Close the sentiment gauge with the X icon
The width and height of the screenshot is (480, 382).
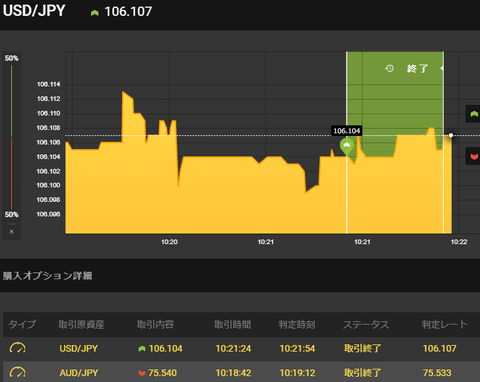pyautogui.click(x=12, y=231)
